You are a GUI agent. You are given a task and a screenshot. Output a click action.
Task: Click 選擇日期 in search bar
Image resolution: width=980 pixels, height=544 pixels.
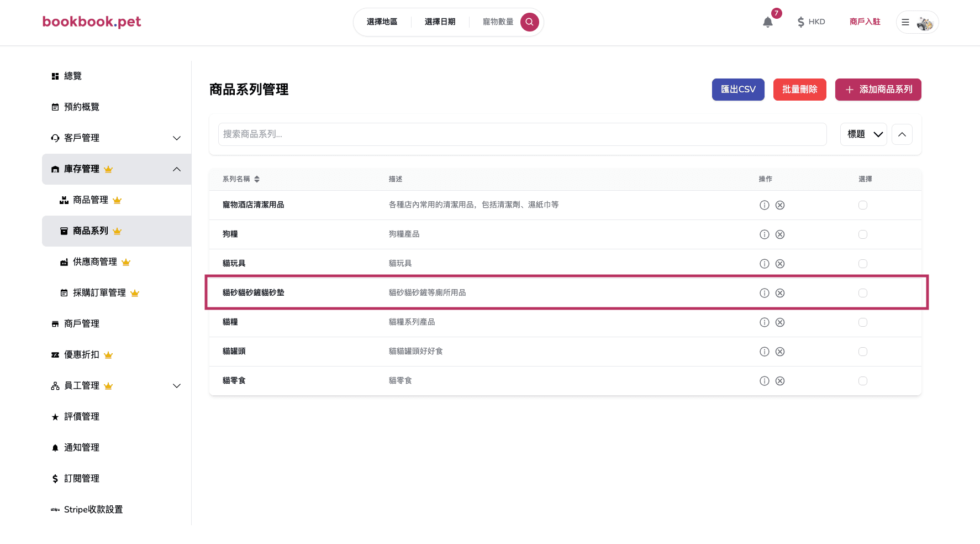[440, 22]
